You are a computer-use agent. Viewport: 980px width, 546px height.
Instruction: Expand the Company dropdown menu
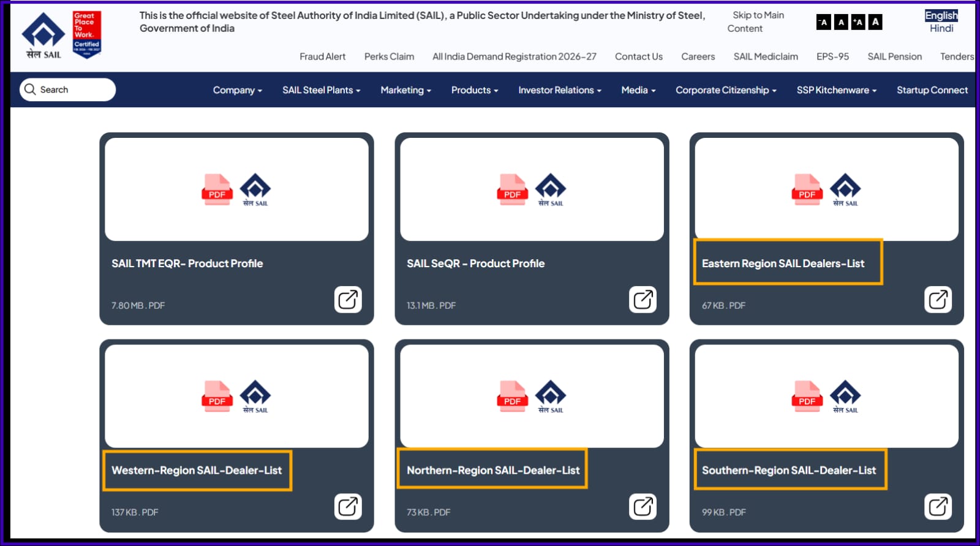coord(238,90)
